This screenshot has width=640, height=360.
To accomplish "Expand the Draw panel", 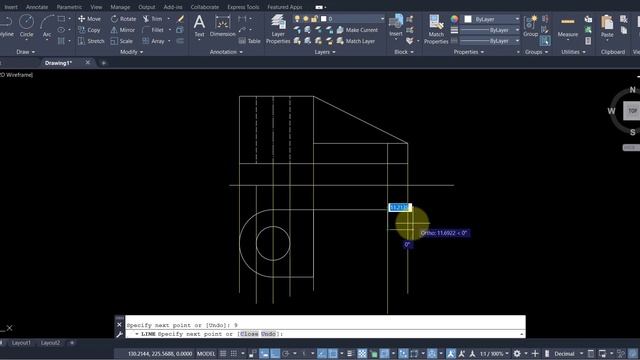I will coord(25,52).
